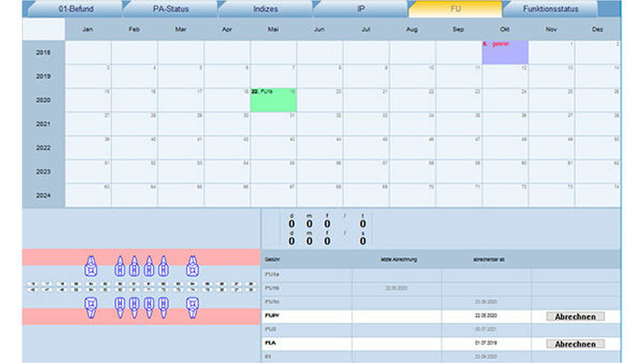Viewport: 644px width, 363px height.
Task: Click the rightmost upper incisor tooth icon
Action: tap(164, 264)
